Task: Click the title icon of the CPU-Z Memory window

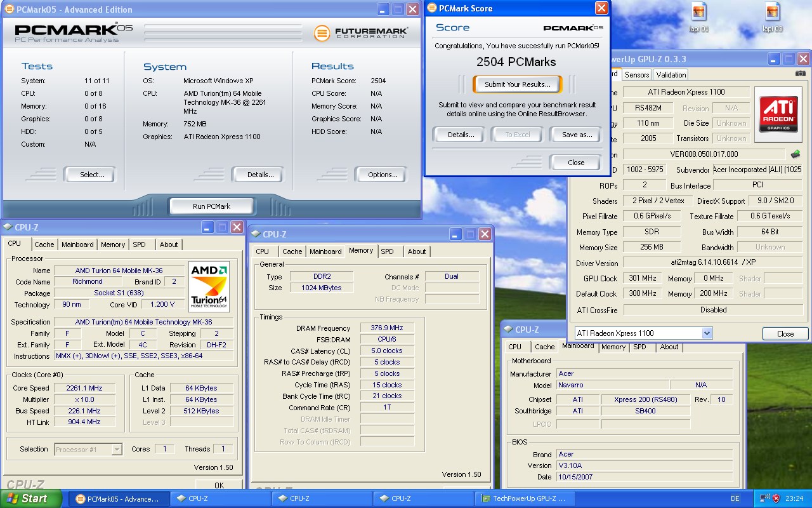Action: (256, 234)
